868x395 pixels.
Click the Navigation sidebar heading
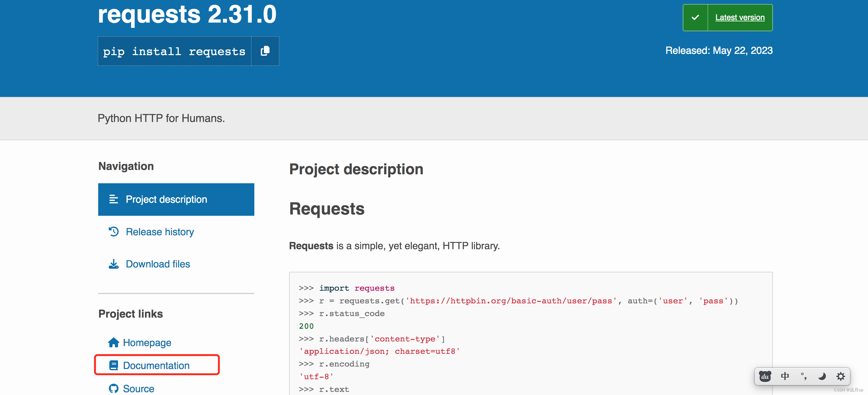click(x=126, y=166)
